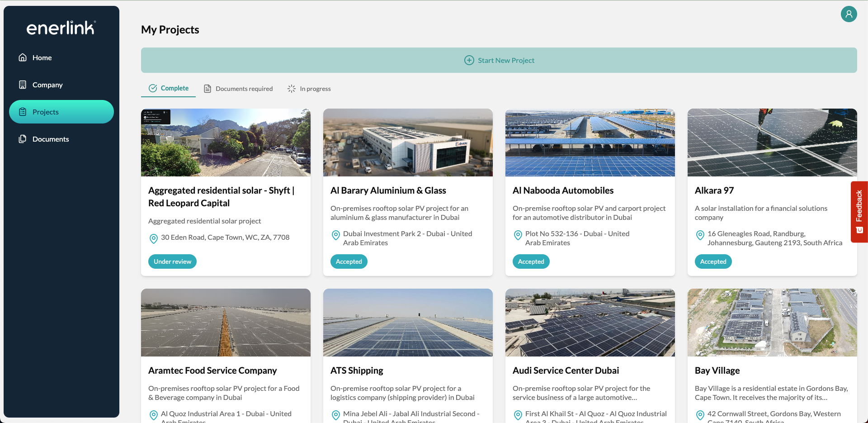Click the My Projects heading

point(170,29)
